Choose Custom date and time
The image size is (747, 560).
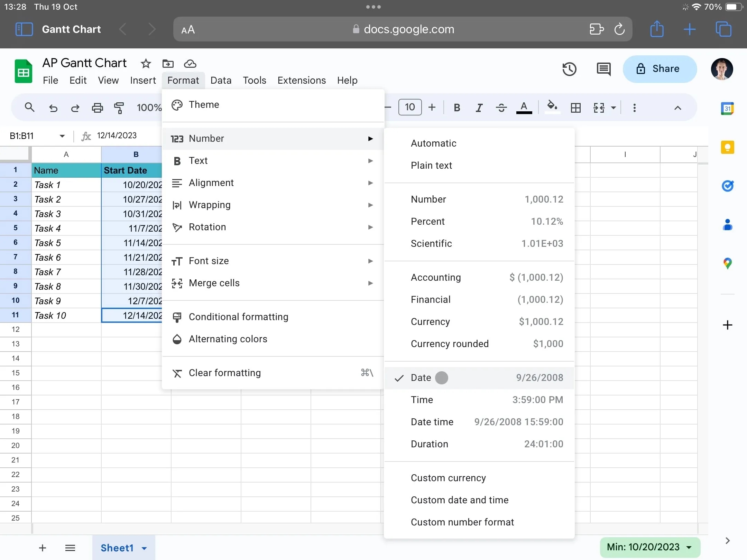[459, 500]
